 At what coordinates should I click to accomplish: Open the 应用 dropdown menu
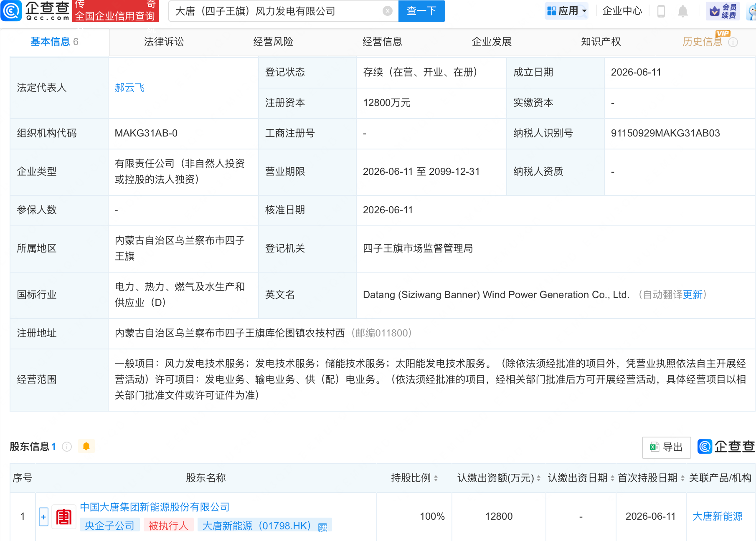pyautogui.click(x=567, y=11)
